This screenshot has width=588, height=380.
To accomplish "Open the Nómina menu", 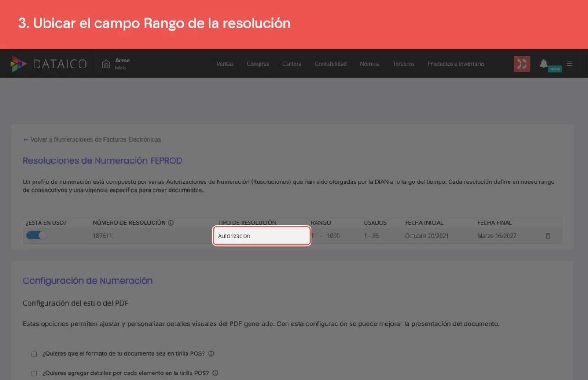I will [370, 64].
